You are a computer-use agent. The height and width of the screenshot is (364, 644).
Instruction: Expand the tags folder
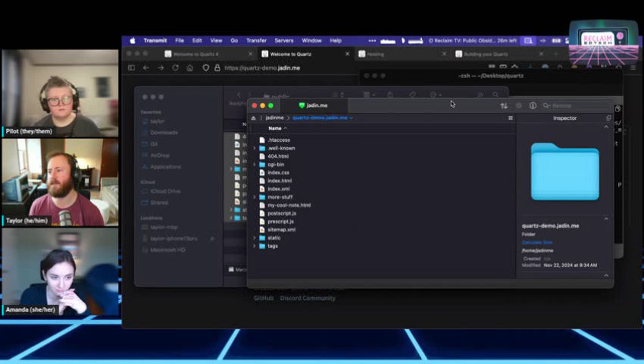(255, 246)
